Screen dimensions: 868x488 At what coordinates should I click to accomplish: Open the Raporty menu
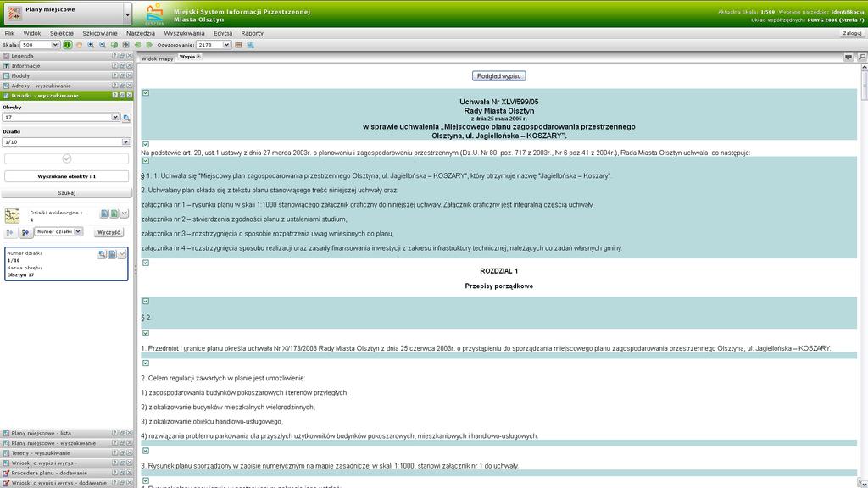click(x=252, y=33)
